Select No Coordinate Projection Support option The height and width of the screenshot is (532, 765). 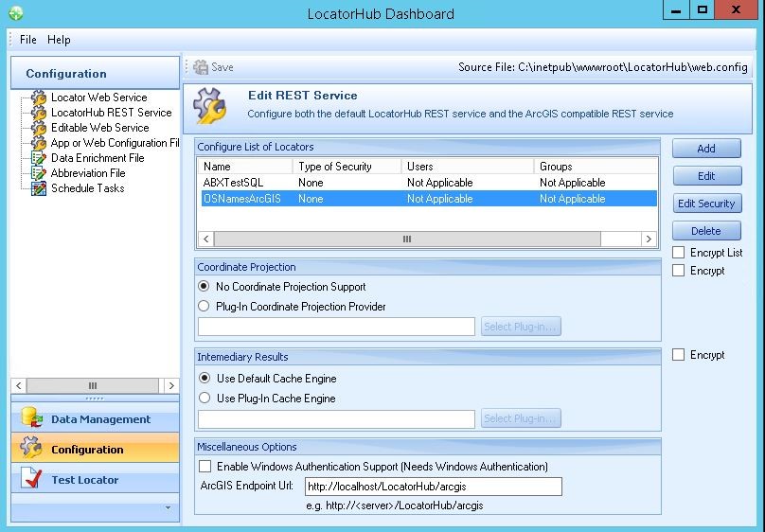204,286
